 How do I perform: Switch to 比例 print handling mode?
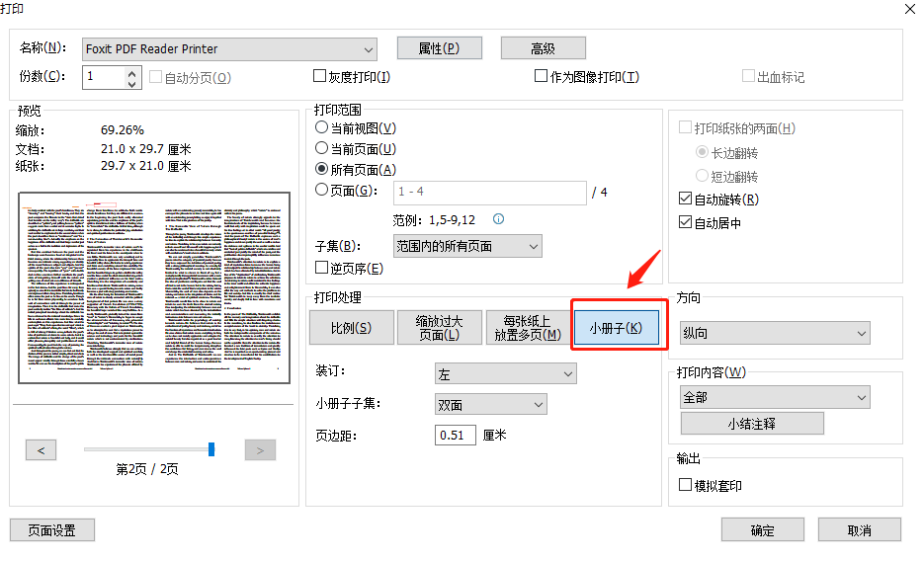tap(350, 328)
